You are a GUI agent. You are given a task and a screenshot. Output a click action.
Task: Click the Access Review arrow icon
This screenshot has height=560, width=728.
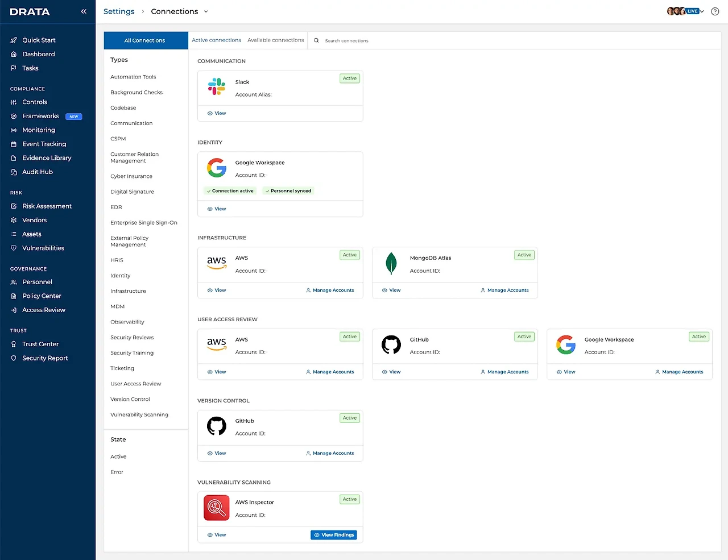(14, 310)
